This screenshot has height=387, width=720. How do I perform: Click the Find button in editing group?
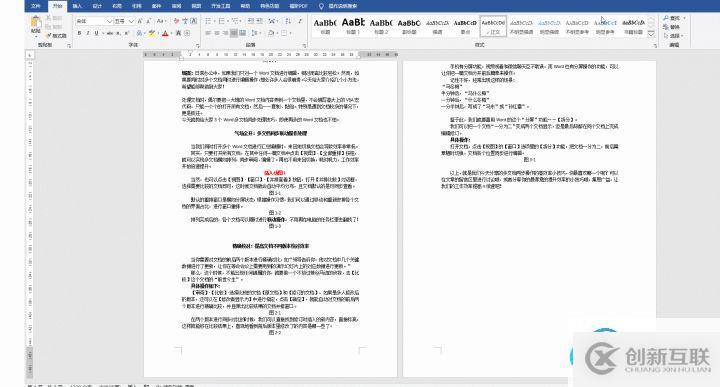pos(674,18)
